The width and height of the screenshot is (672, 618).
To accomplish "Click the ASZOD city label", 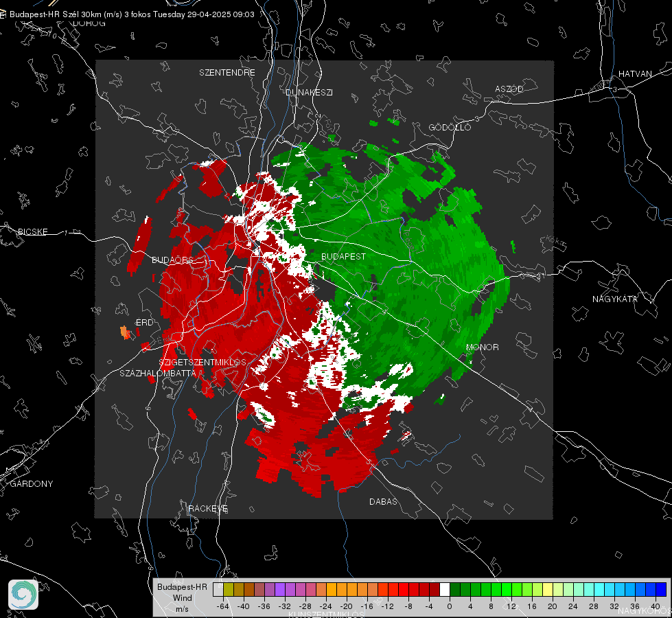I will click(509, 89).
